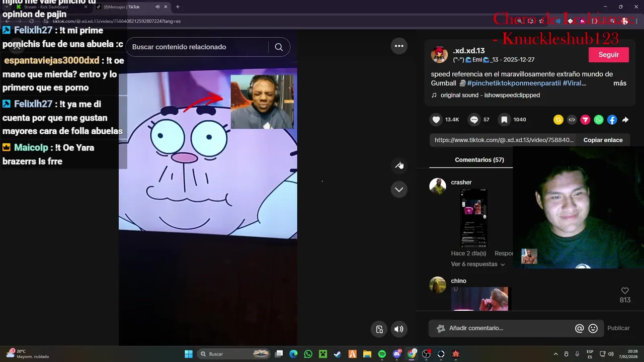Click the taskbar 'Buscar' search box

(x=233, y=354)
